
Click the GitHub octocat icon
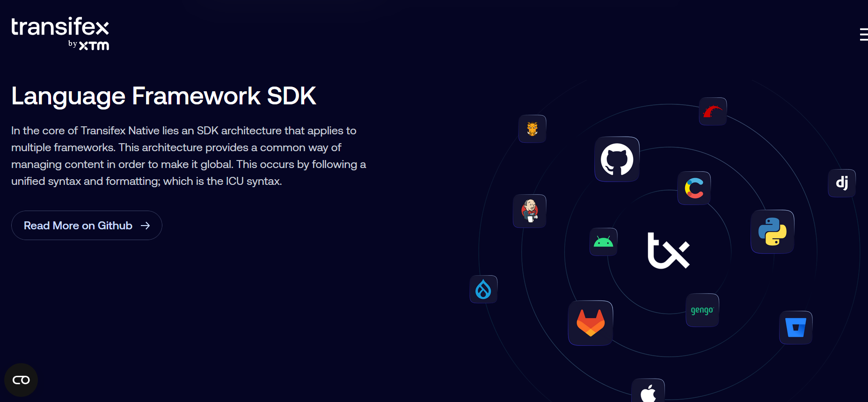coord(617,159)
